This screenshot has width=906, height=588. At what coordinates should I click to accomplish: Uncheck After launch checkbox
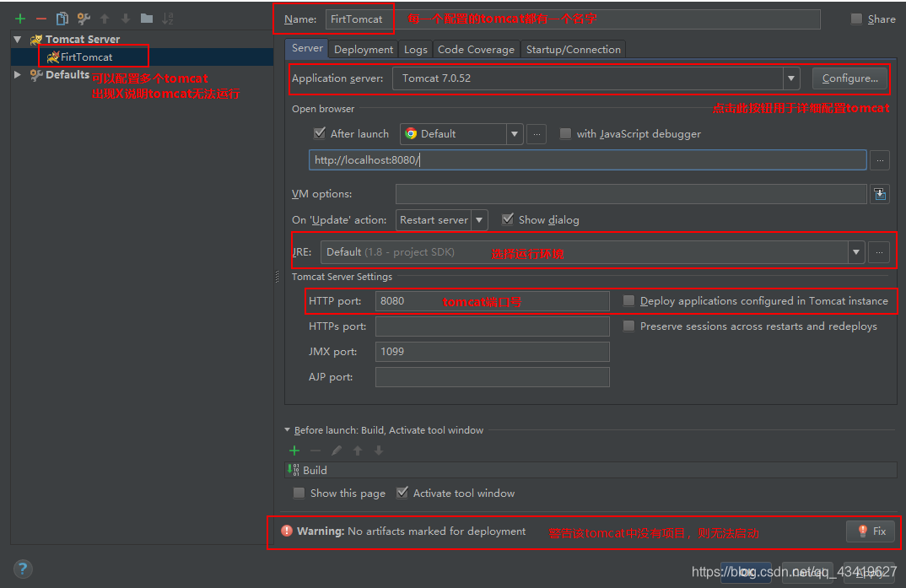[319, 133]
